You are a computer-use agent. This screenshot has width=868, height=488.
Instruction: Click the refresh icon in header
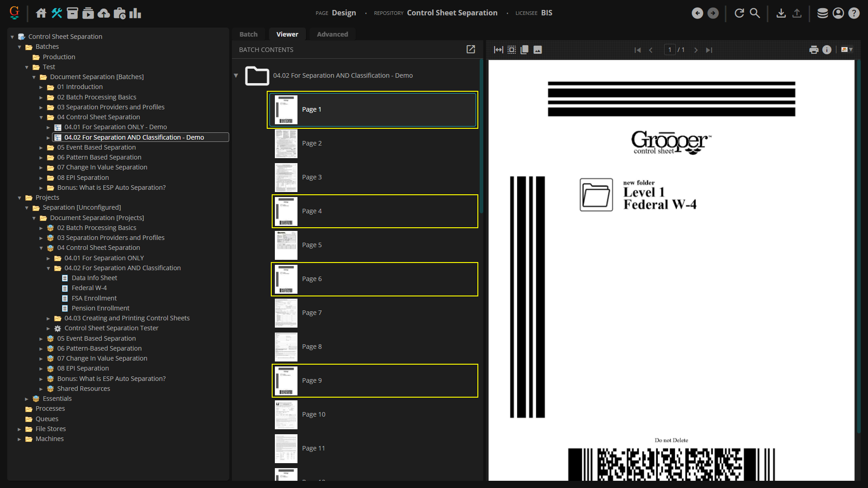[x=739, y=13]
